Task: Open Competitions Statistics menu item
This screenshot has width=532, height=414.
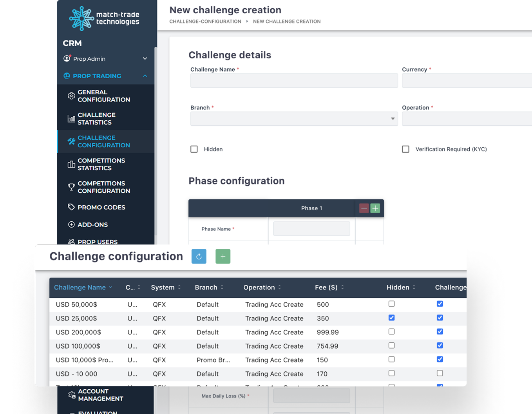Action: [101, 164]
